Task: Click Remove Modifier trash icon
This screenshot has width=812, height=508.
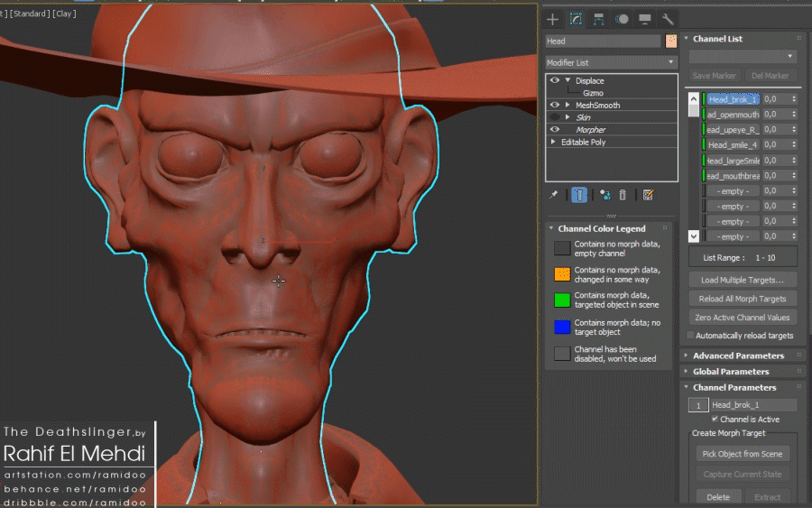Action: pos(623,195)
